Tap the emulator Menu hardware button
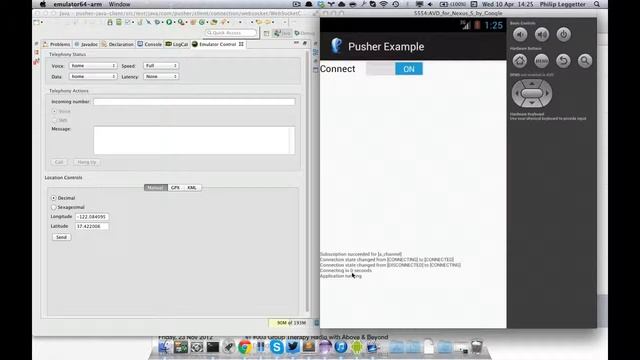The image size is (640, 360). coord(542,61)
